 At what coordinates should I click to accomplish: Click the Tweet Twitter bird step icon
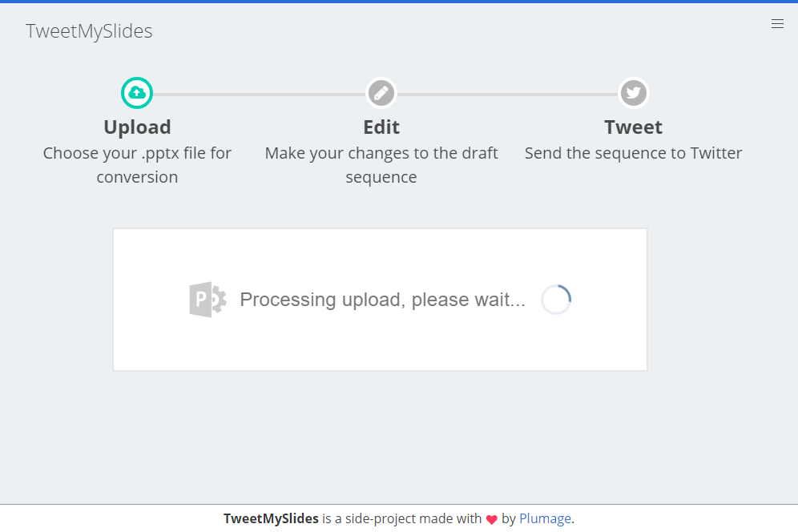point(634,93)
